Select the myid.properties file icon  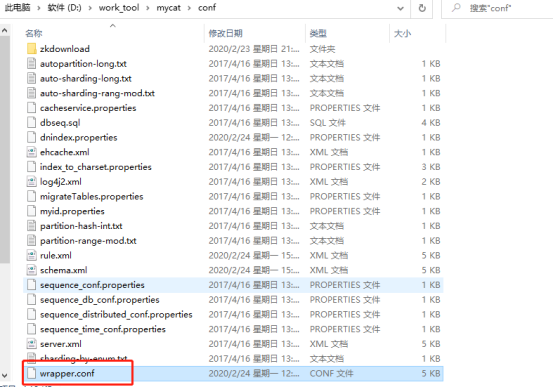coord(31,211)
